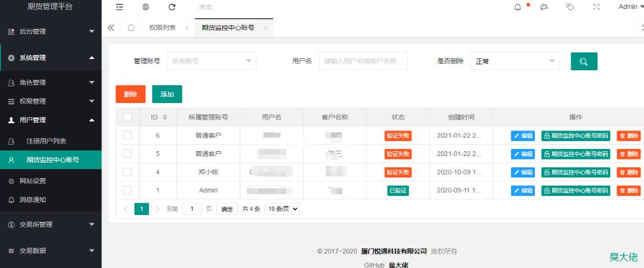644x268 pixels.
Task: Focus the page number jump input
Action: pos(192,209)
